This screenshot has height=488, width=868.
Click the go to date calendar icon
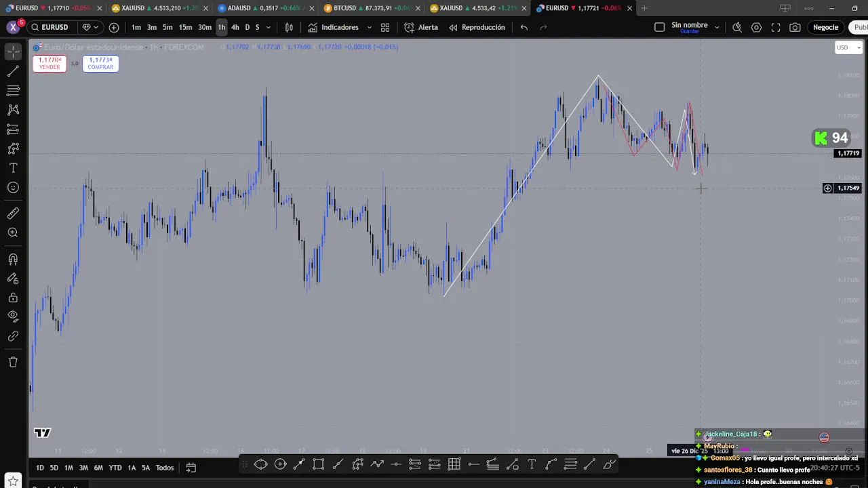191,468
